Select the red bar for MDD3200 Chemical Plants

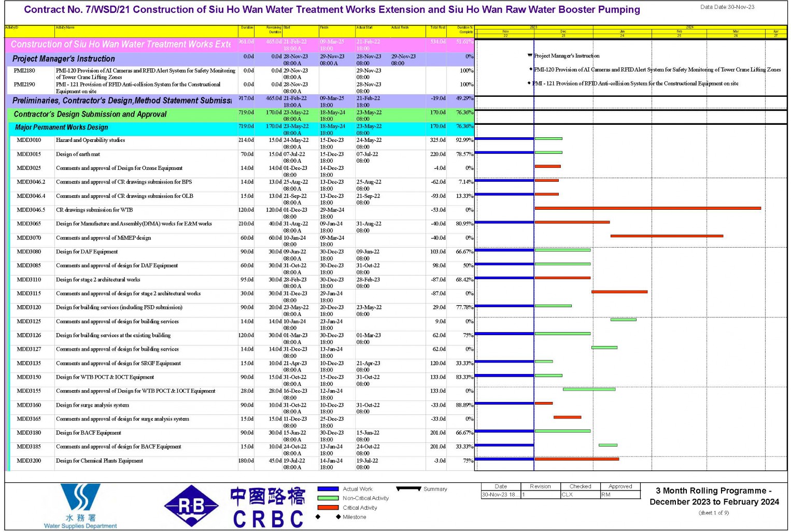[577, 459]
